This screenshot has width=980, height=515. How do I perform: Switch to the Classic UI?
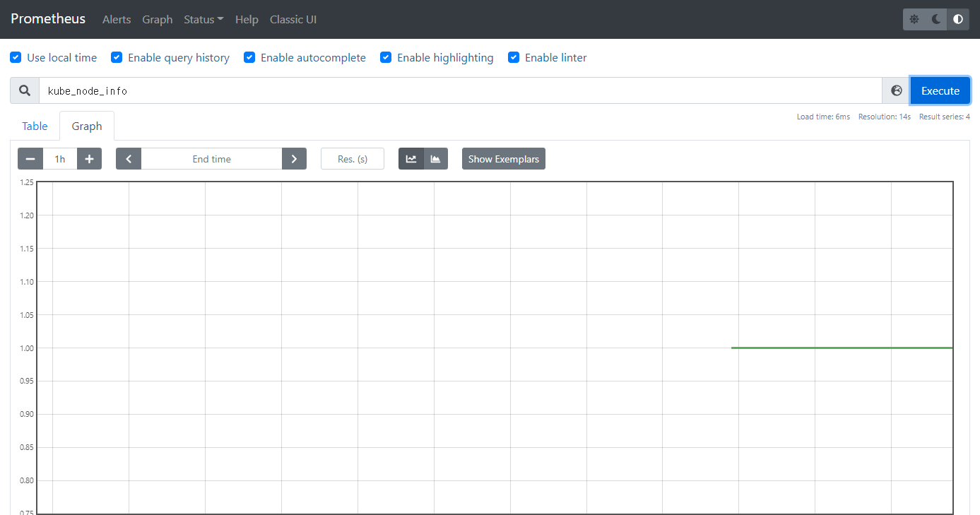293,19
